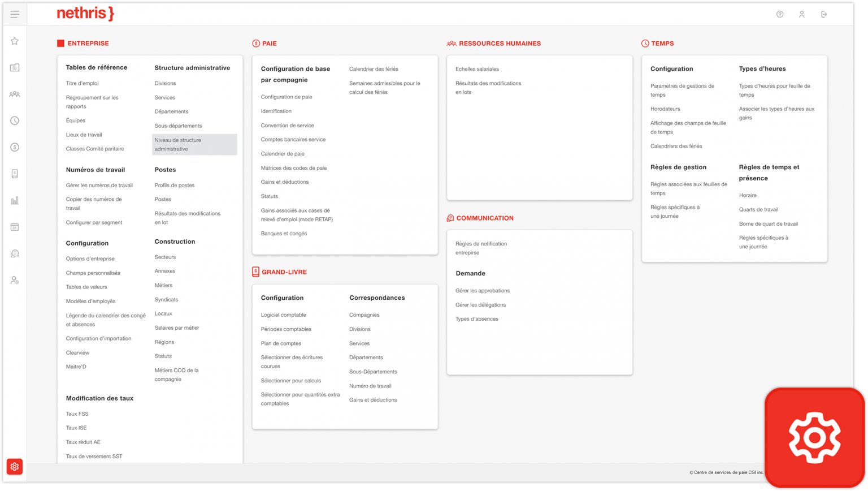
Task: Select the dollar coin icon in sidebar
Action: 15,147
